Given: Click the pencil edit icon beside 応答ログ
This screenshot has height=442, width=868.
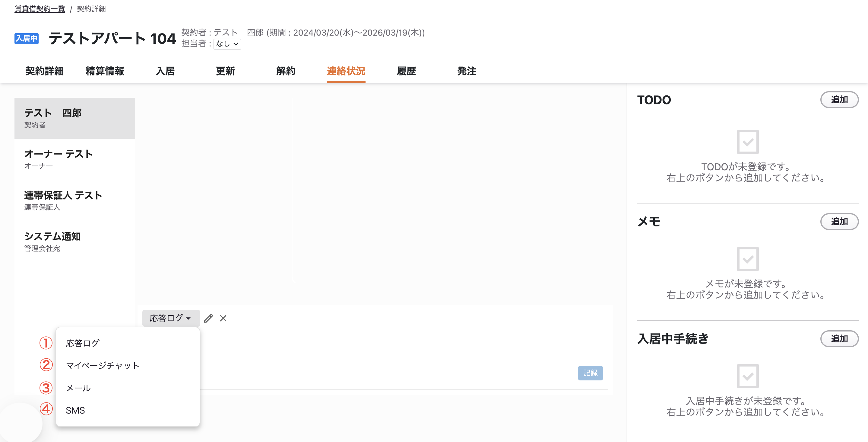Looking at the screenshot, I should [x=209, y=318].
